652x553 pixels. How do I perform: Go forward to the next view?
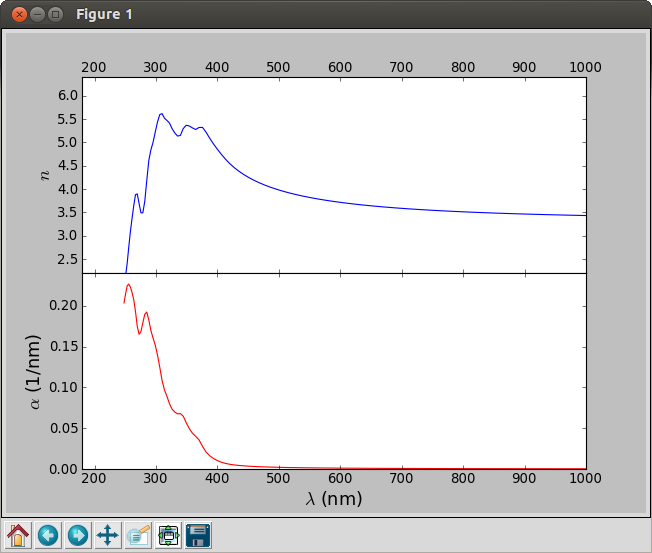pos(78,535)
